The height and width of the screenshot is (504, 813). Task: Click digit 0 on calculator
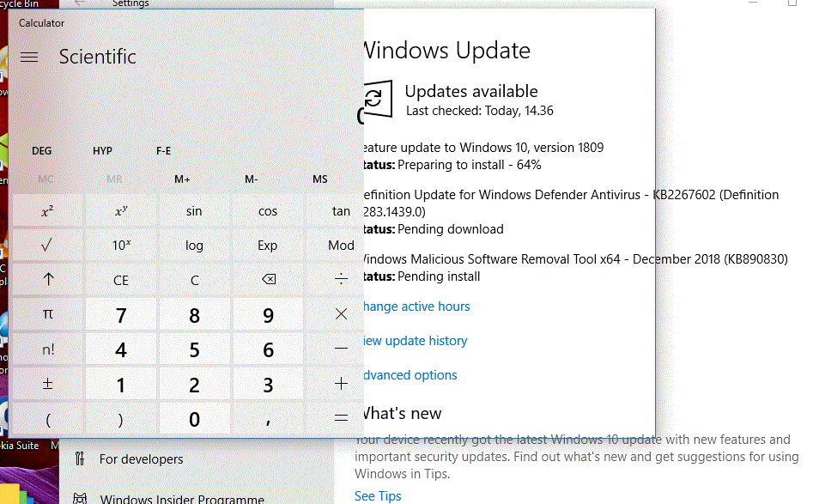(x=194, y=418)
